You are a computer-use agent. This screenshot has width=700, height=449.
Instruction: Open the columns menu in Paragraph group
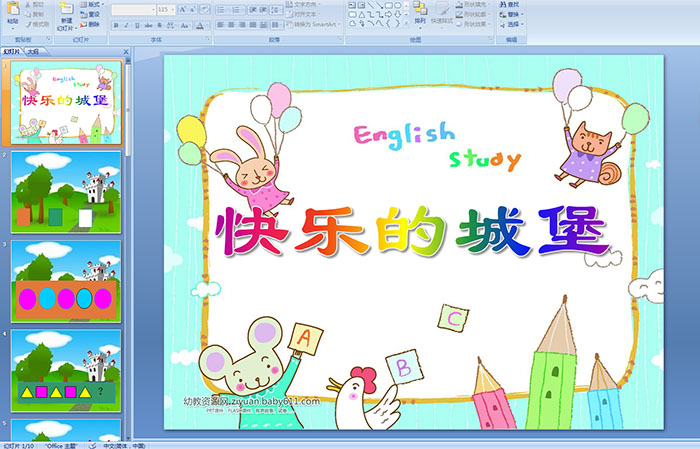[277, 25]
